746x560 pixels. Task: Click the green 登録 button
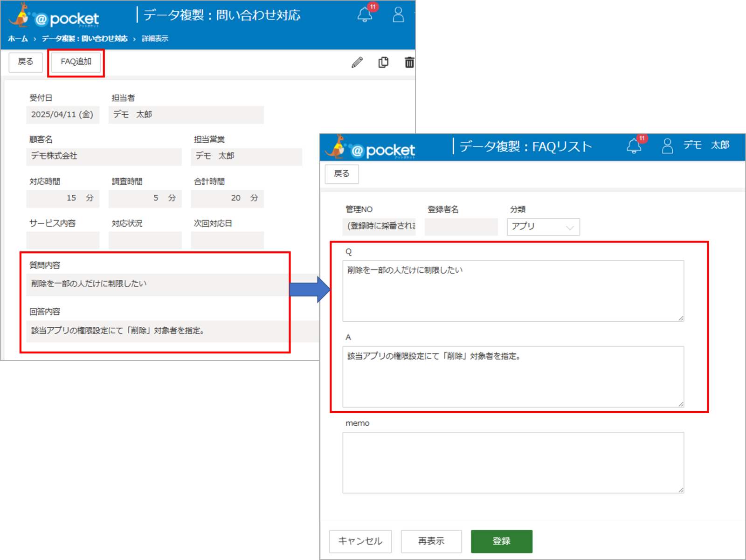click(x=502, y=541)
